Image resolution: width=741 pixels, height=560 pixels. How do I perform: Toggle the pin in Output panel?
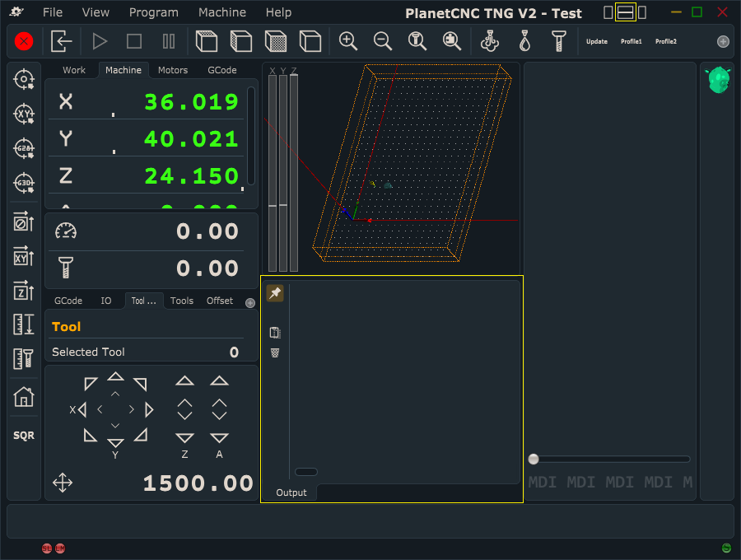coord(275,293)
